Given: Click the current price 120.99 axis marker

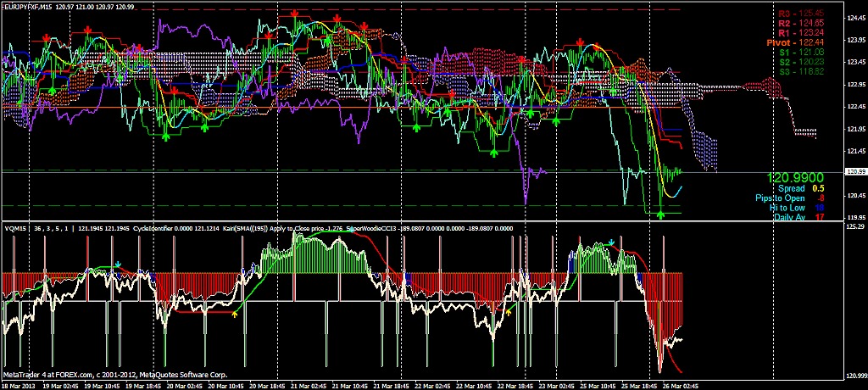Looking at the screenshot, I should point(856,173).
